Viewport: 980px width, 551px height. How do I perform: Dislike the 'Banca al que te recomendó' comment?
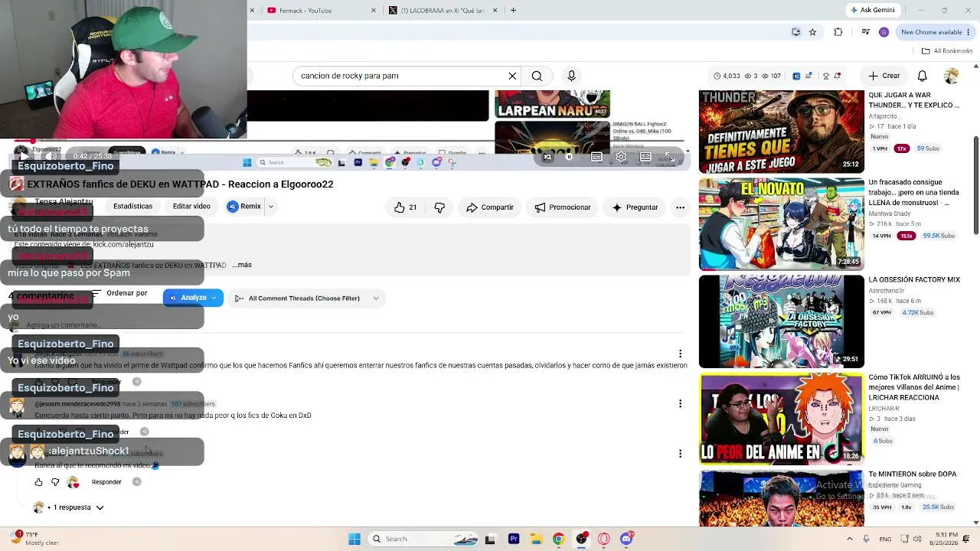(x=55, y=482)
